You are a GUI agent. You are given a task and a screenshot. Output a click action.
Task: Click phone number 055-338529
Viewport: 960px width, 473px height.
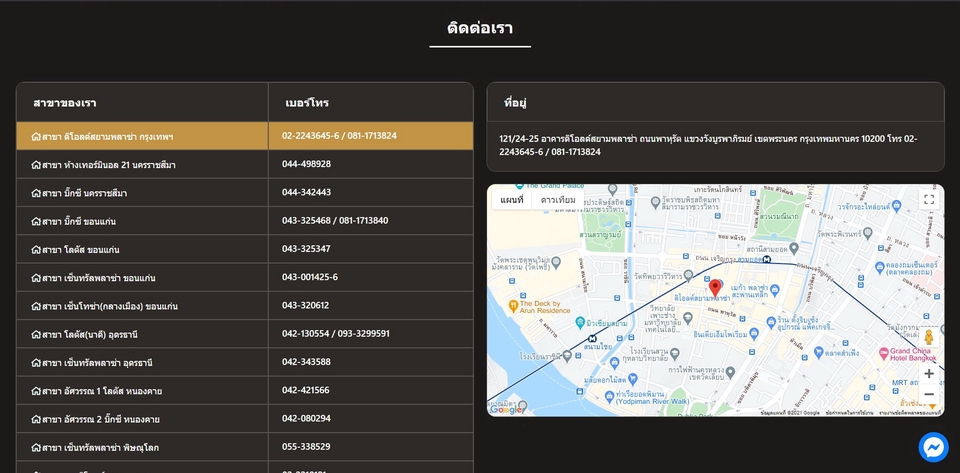pyautogui.click(x=306, y=446)
